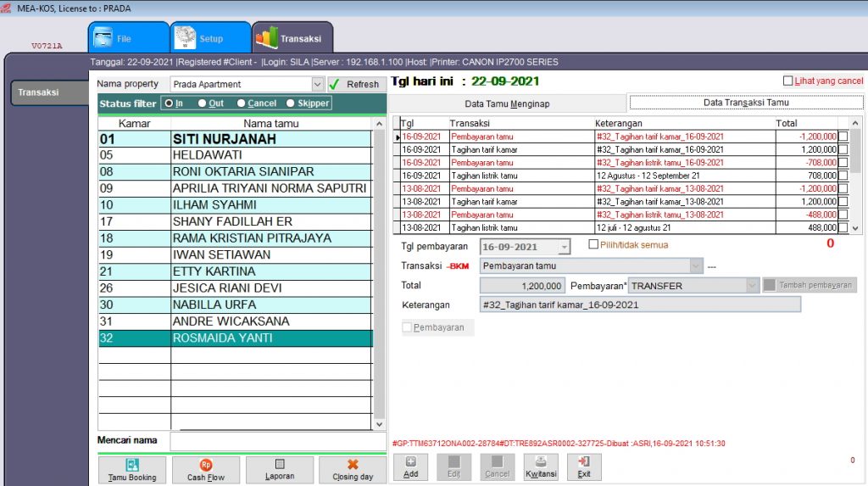This screenshot has height=486, width=868.
Task: Open the File tab
Action: coord(129,38)
